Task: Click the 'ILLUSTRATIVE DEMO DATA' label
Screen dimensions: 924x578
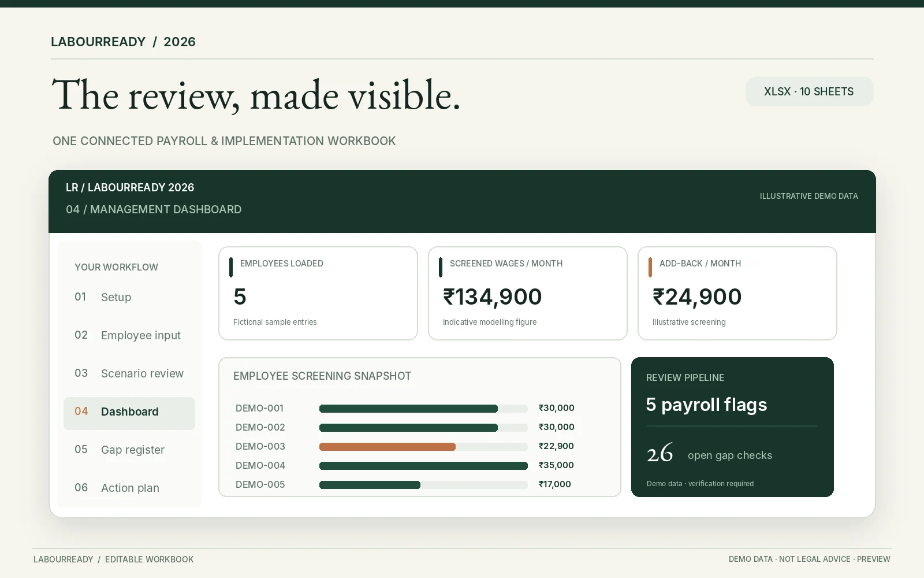Action: point(808,196)
